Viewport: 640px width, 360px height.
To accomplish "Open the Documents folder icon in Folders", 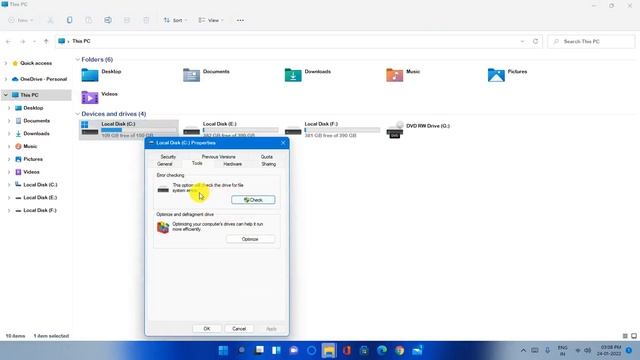I will [191, 75].
